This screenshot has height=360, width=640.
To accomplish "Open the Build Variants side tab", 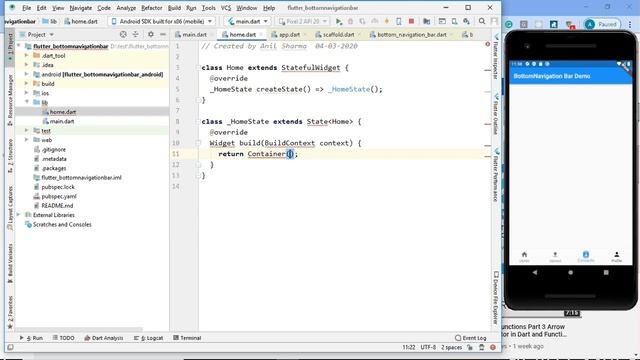I will [x=10, y=263].
